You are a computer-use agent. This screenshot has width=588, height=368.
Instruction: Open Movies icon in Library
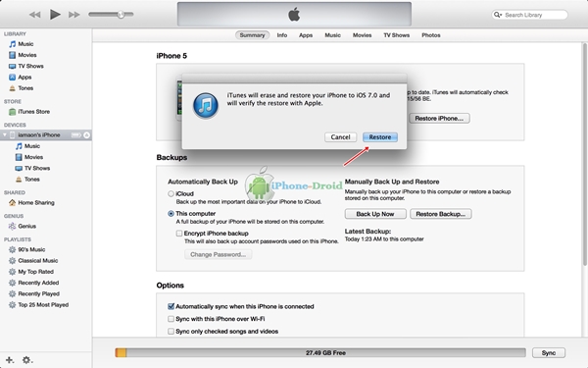13,55
